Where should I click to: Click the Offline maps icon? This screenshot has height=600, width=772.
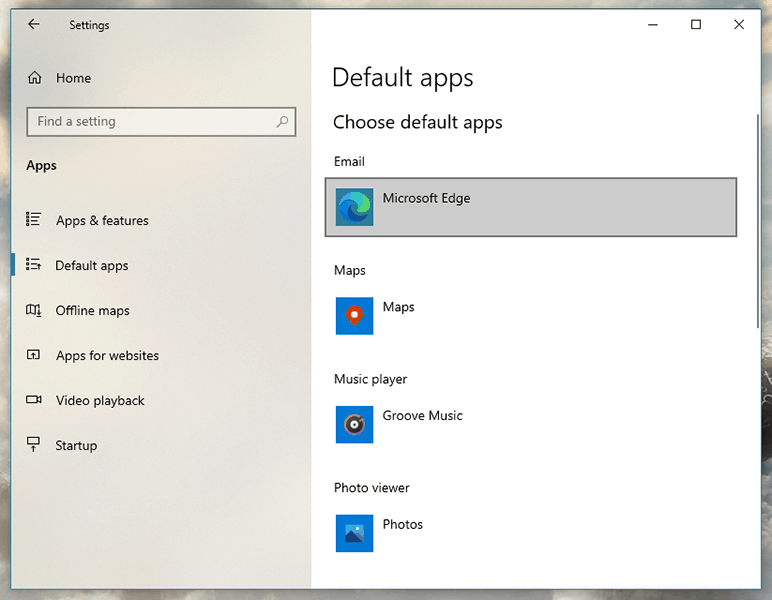pos(33,310)
